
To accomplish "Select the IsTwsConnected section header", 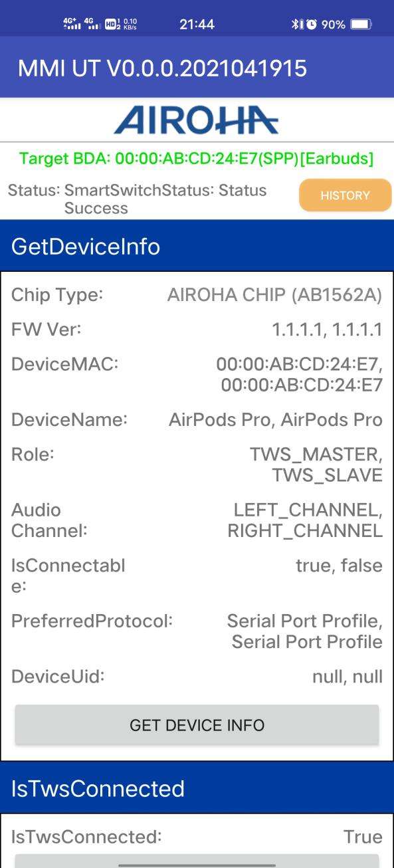I will [x=197, y=788].
